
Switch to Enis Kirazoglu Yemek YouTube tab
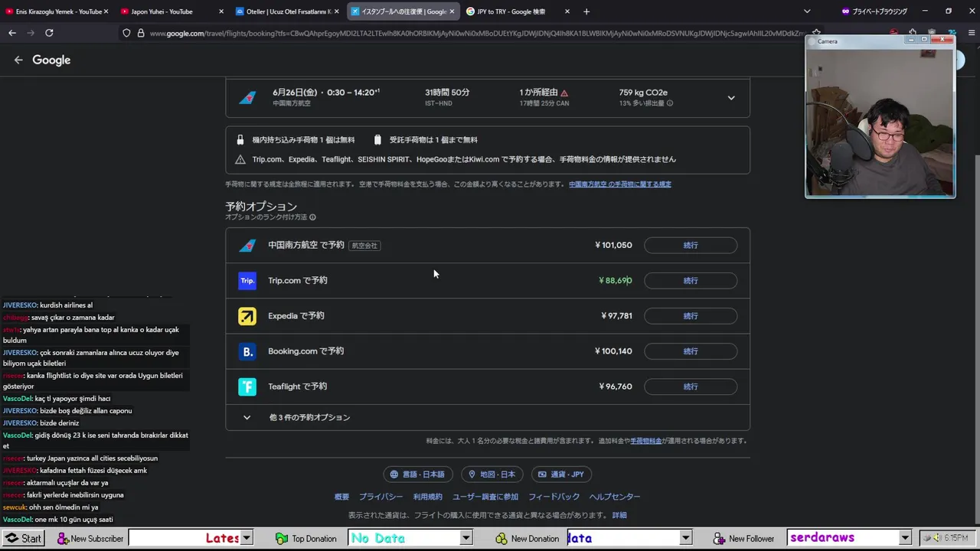tap(57, 11)
